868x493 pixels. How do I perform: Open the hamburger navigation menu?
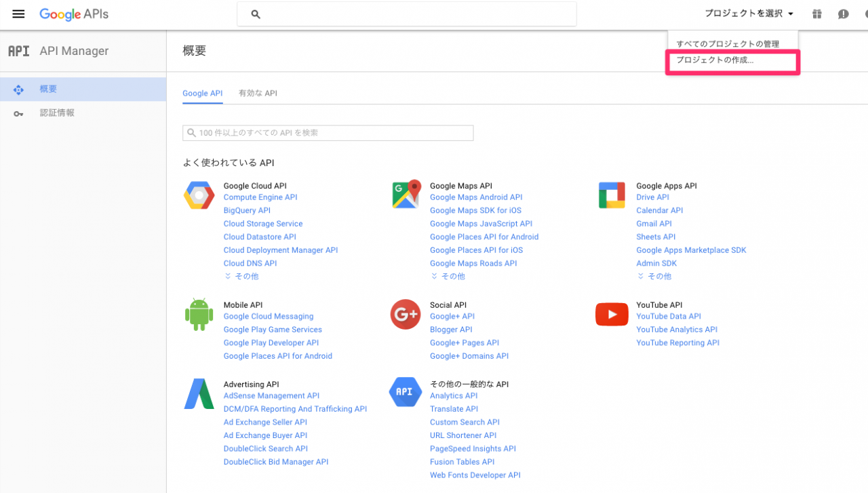(18, 14)
